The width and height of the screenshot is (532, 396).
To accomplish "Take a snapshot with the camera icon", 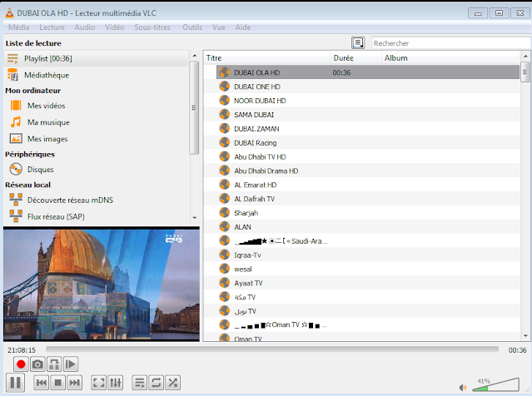I will pyautogui.click(x=37, y=364).
